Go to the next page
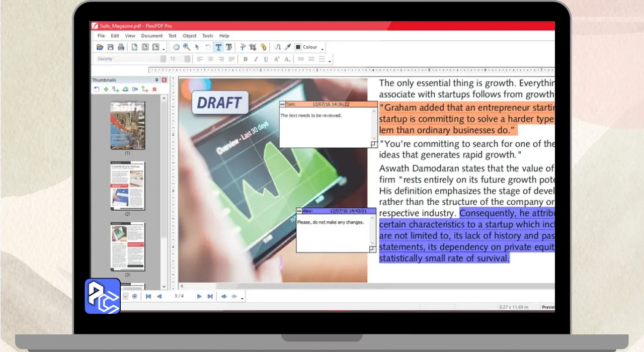 click(x=199, y=296)
